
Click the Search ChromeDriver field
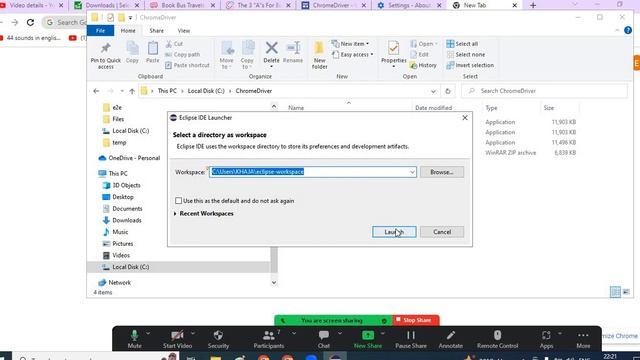tap(544, 91)
